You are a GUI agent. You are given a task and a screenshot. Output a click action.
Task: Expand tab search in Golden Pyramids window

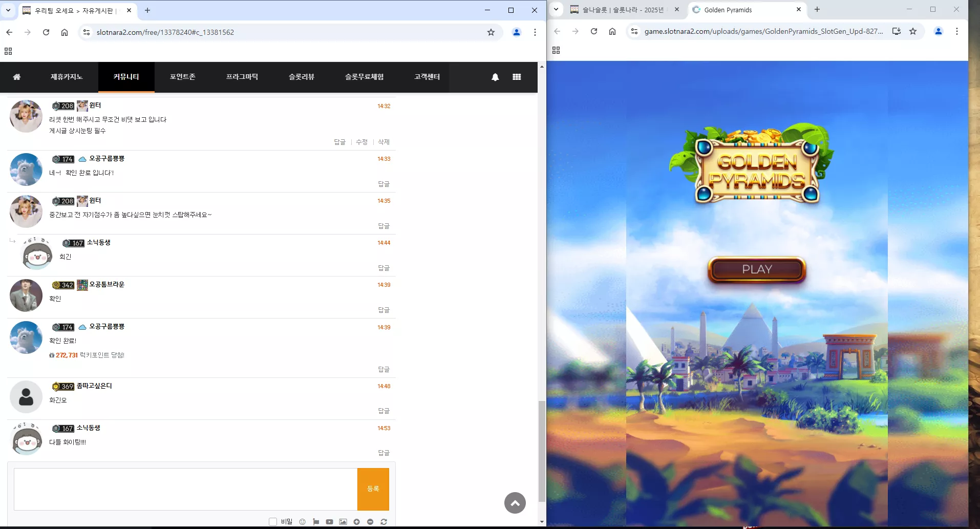(x=556, y=9)
